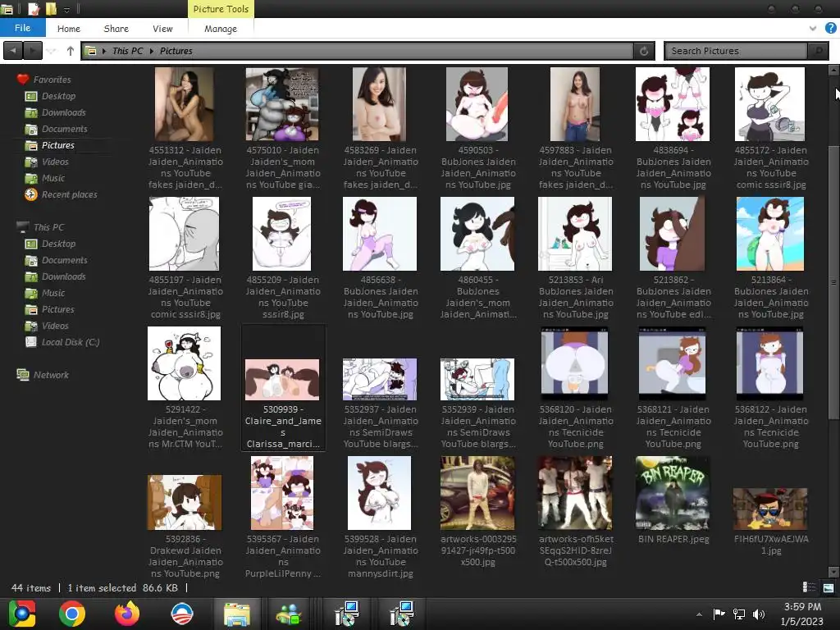
Task: Show hidden tray icons arrow
Action: [x=699, y=614]
